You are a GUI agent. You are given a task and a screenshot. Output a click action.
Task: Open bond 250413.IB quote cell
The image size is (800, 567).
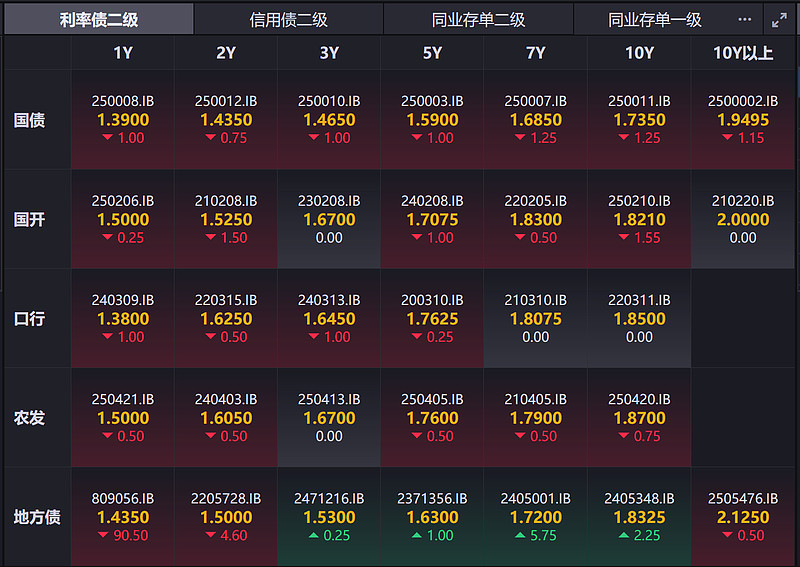click(329, 417)
